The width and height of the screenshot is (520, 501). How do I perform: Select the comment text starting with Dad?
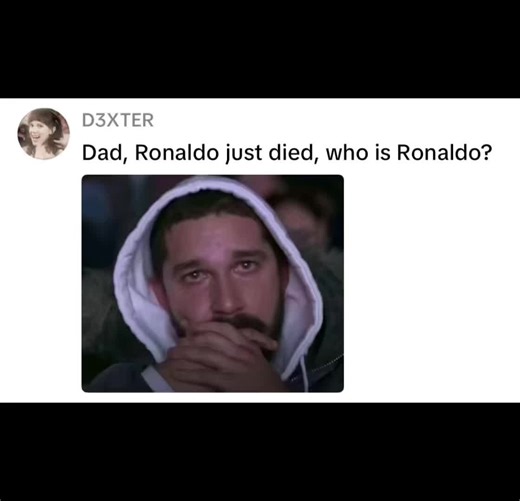tap(287, 153)
